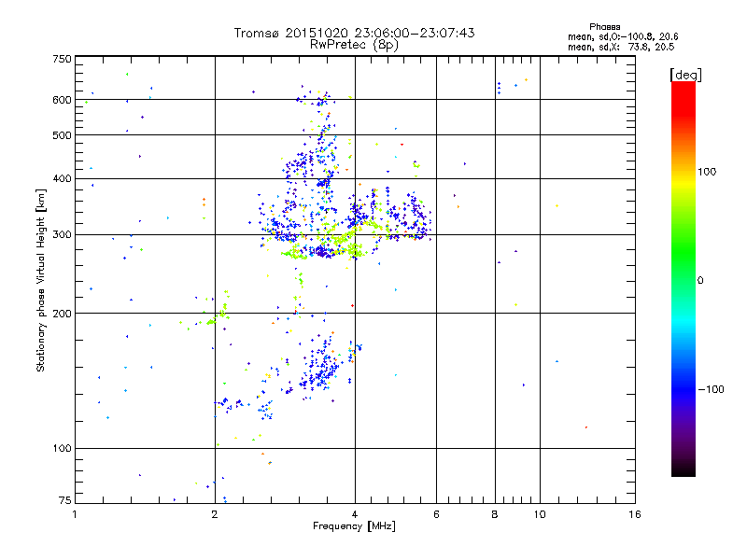Viewport: 747px width, 560px height.
Task: Select the O-mode "mean, sd,O:-100.8, 20.6" line
Action: (623, 36)
